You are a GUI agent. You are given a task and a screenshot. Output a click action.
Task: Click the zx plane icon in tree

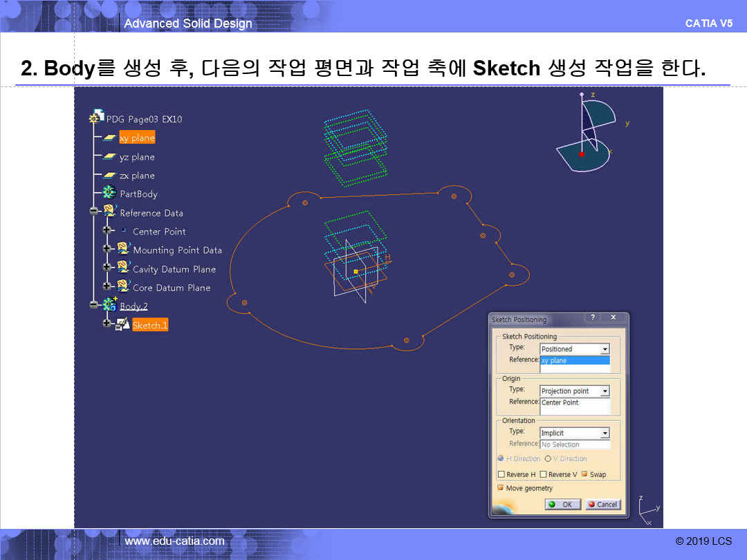click(109, 176)
